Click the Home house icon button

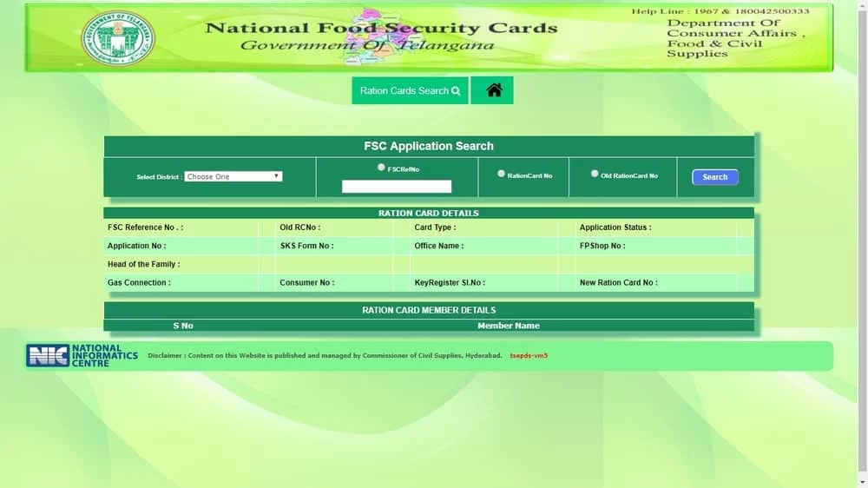click(493, 90)
